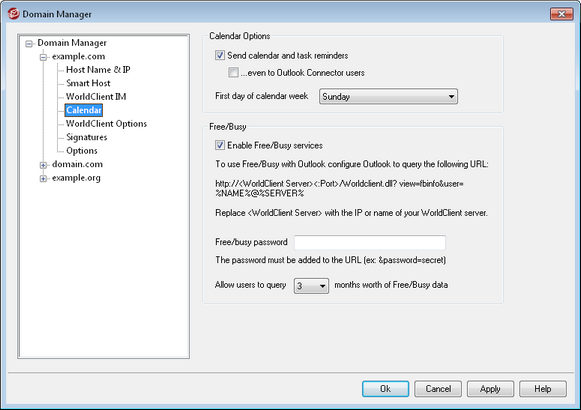
Task: Uncheck Enable Free/Busy services
Action: (220, 145)
